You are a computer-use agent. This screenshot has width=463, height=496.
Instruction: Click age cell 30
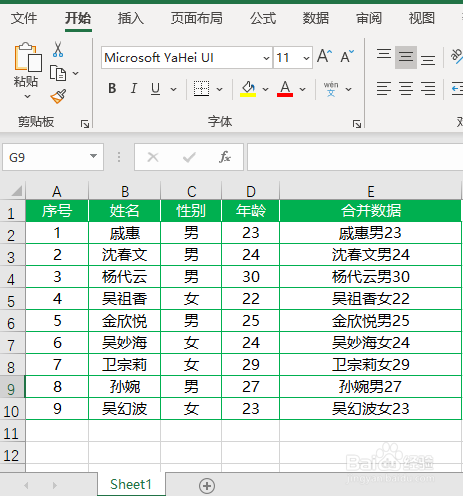click(x=251, y=277)
